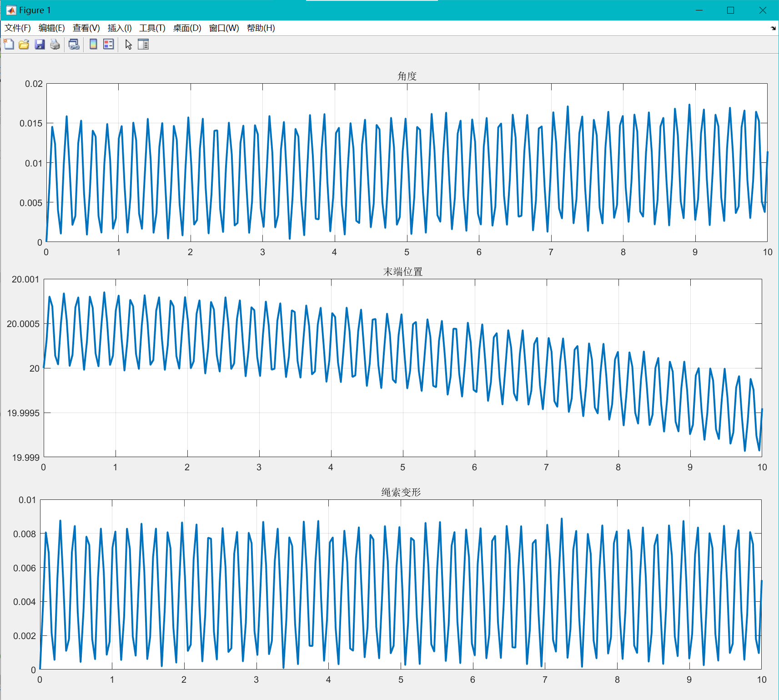This screenshot has height=700, width=779.
Task: Open the 帮助(H) menu
Action: coord(261,28)
